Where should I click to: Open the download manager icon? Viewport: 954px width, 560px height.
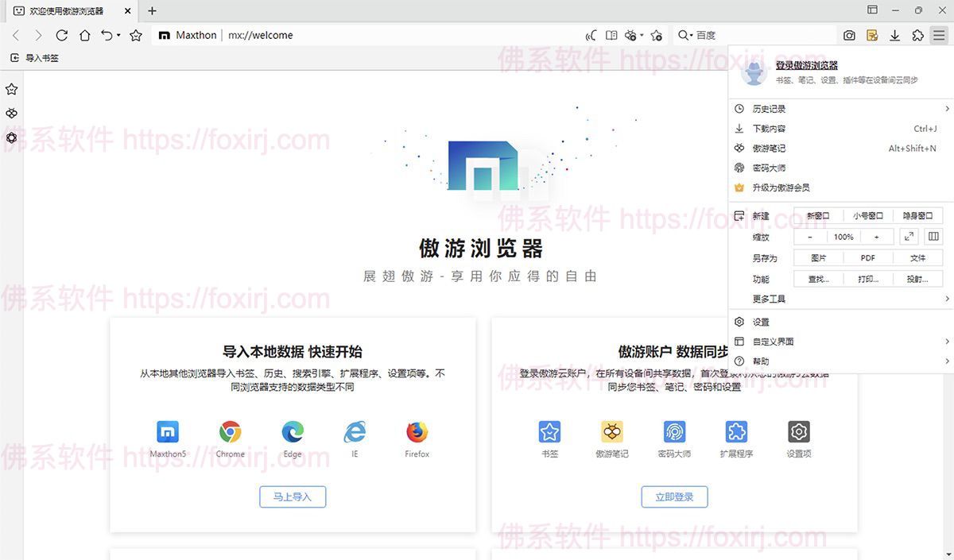pos(895,35)
